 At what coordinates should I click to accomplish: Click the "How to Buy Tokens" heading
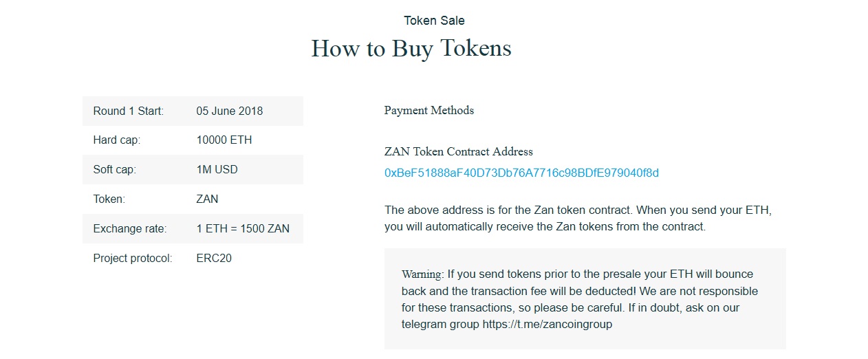point(411,49)
